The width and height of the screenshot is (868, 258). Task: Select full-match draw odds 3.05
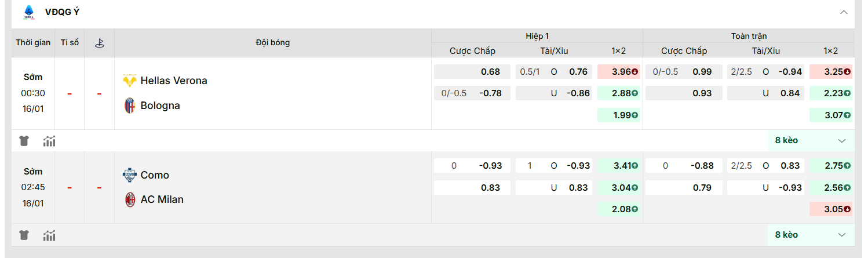pyautogui.click(x=830, y=209)
